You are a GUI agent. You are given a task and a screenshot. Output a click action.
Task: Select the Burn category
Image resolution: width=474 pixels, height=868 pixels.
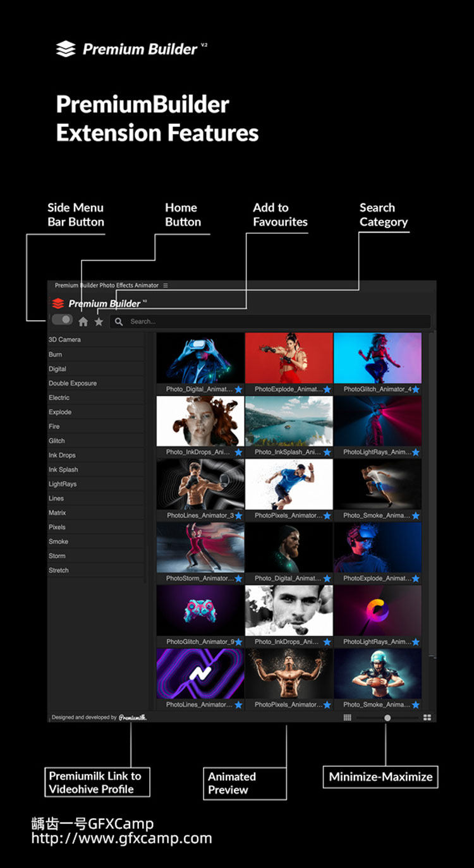96,354
